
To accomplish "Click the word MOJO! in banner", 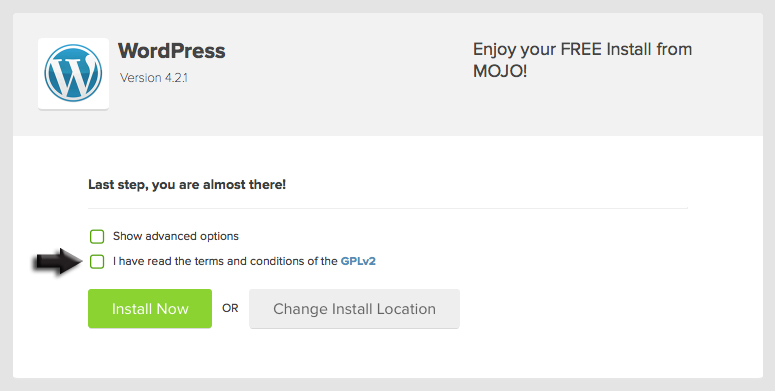I will click(500, 71).
